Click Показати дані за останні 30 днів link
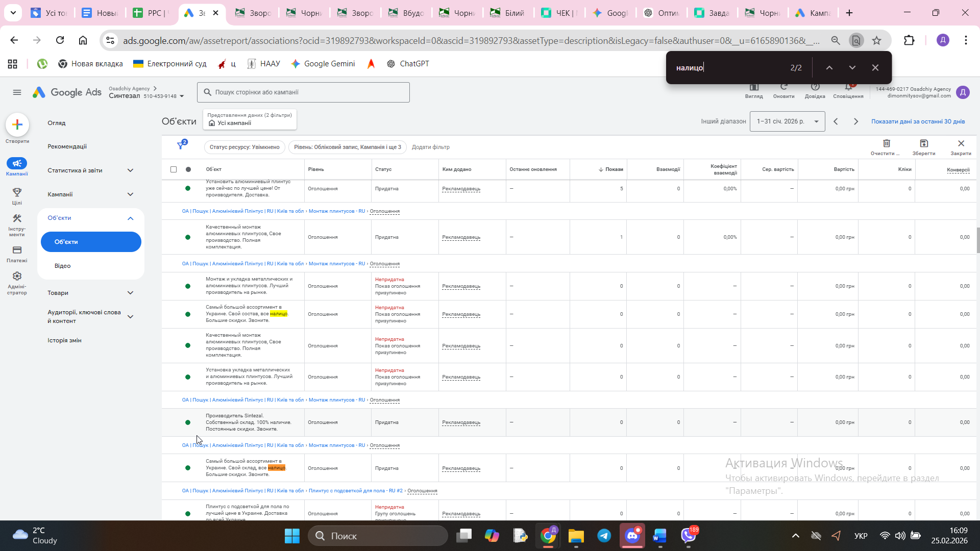Image resolution: width=980 pixels, height=551 pixels. coord(918,121)
